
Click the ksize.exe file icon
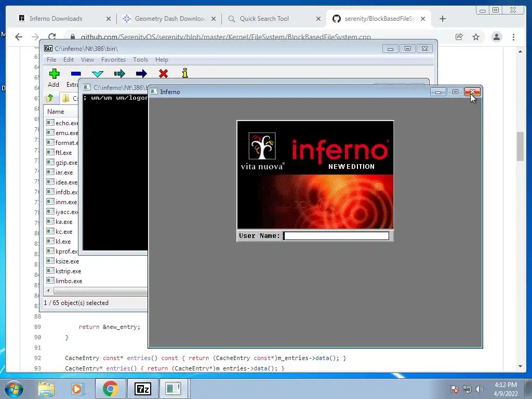coord(50,261)
